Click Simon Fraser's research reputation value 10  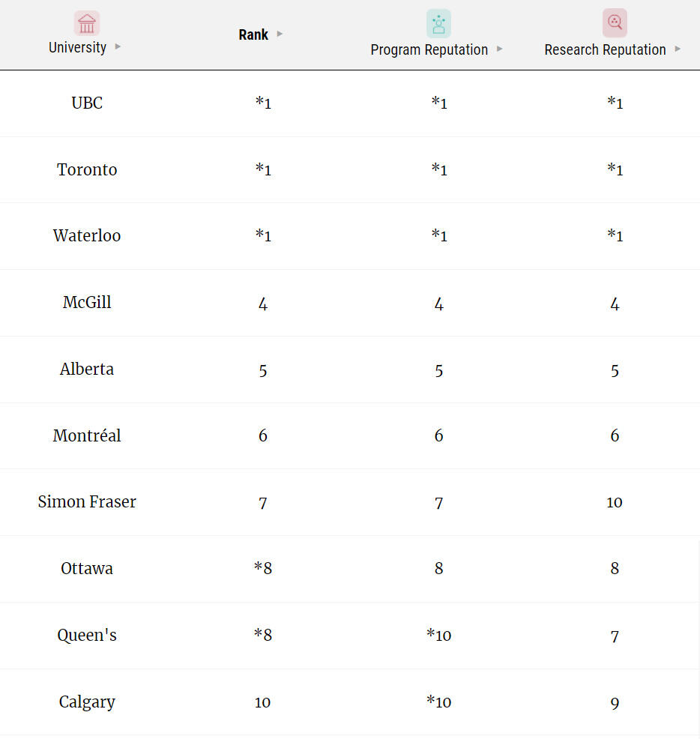(x=615, y=502)
